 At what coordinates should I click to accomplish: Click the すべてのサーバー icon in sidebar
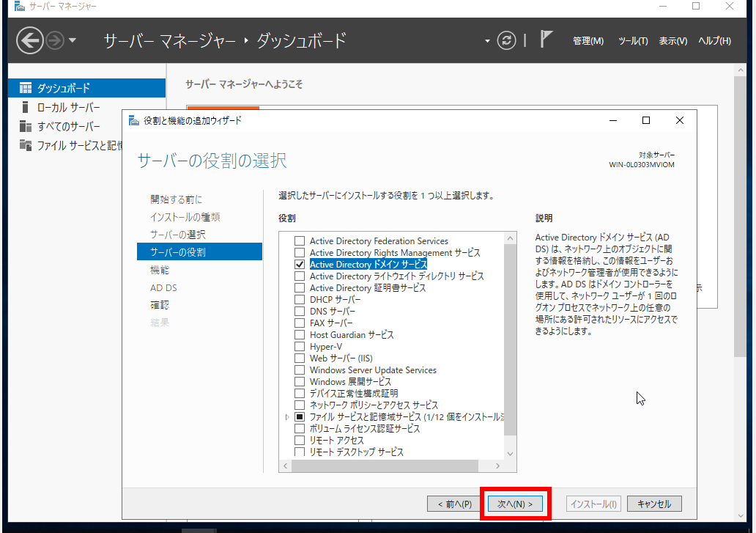point(25,126)
